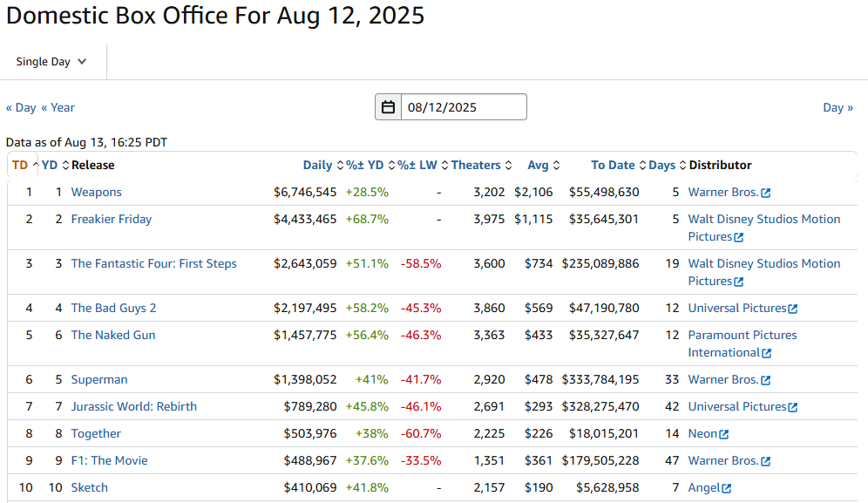Click external link icon beside Freakier Friday's Pictures
This screenshot has width=868, height=503.
[x=738, y=237]
